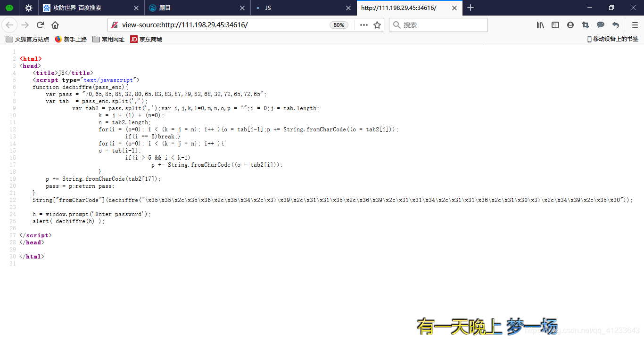This screenshot has height=339, width=644.
Task: Open the Firefox account icon
Action: 570,25
